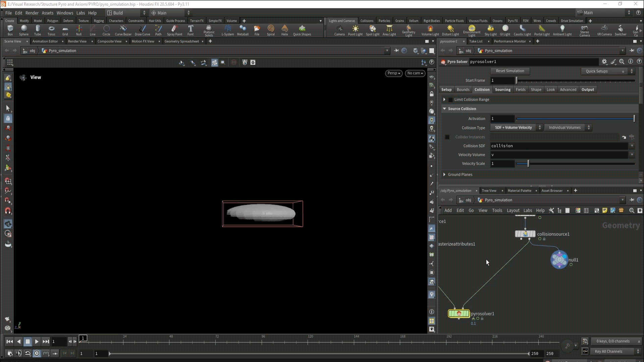Adjust the Velocity Scale slider
The image size is (644, 362).
point(528,164)
